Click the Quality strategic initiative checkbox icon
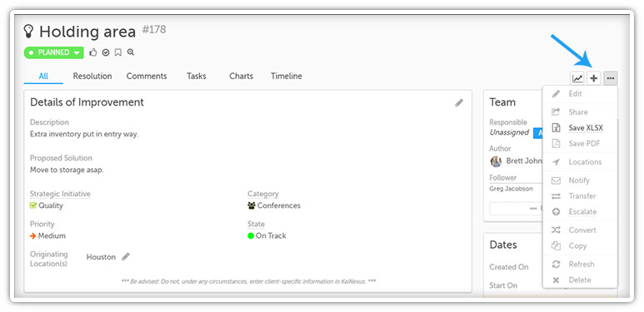The image size is (644, 312). click(x=33, y=206)
